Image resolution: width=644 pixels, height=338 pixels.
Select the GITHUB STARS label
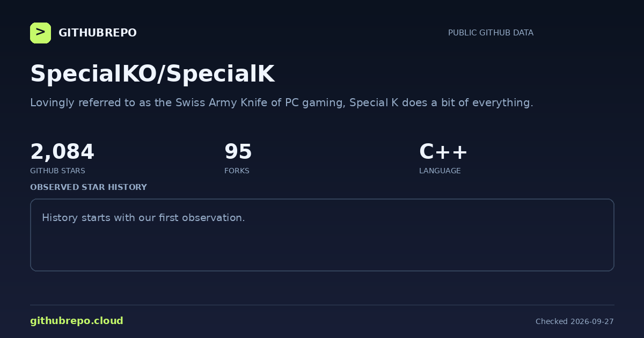pos(57,171)
